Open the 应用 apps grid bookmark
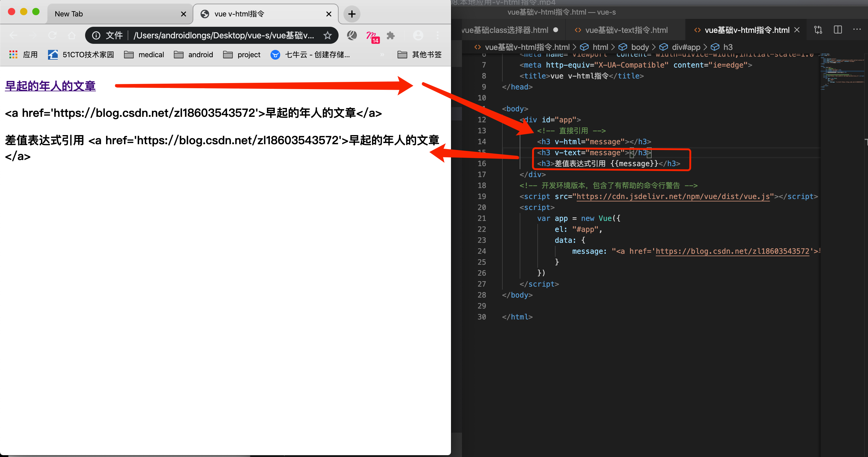Screen dimensions: 868x457 pos(23,55)
